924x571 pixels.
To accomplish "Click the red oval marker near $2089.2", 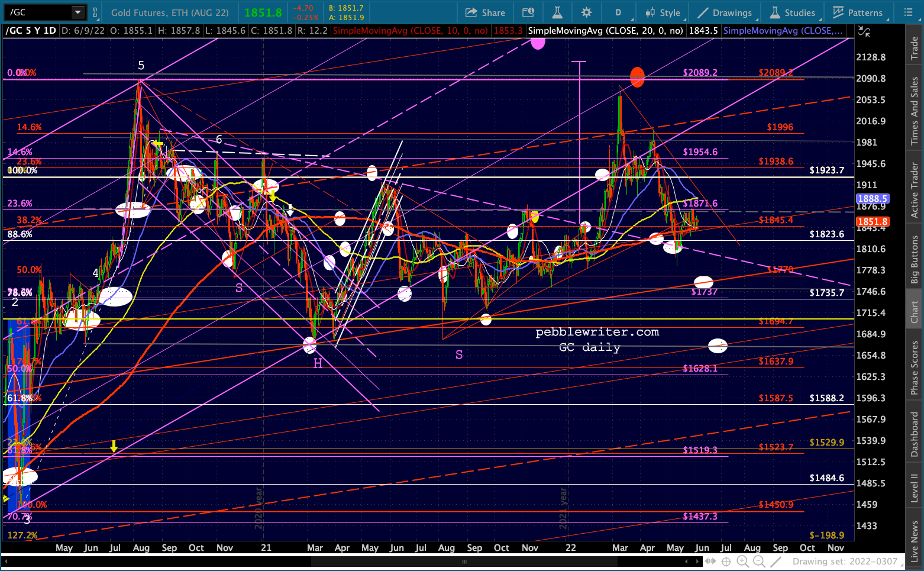I will 637,77.
